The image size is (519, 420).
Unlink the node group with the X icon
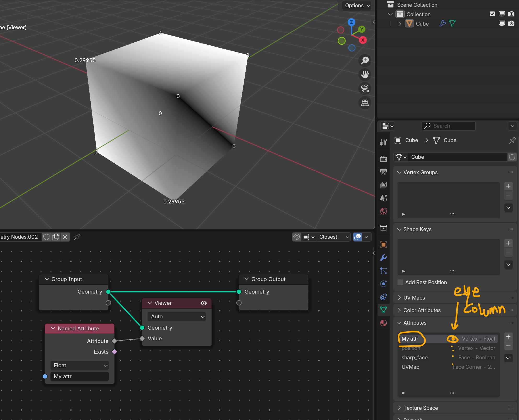(65, 237)
